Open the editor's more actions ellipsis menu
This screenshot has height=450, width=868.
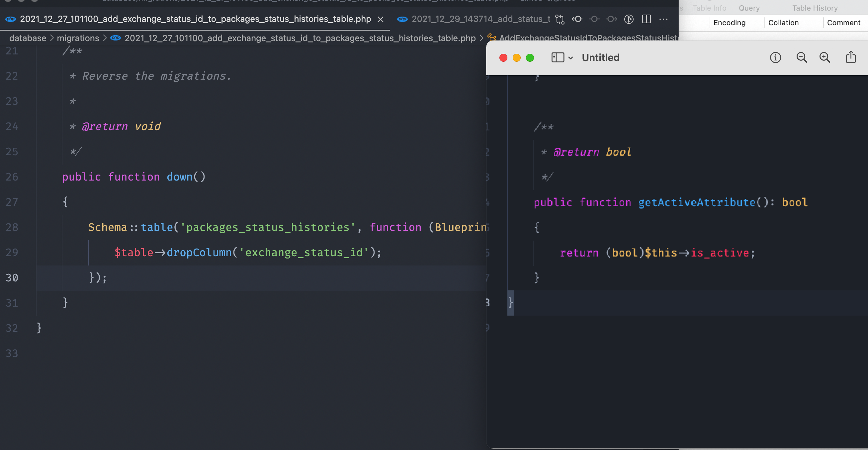[x=663, y=19]
